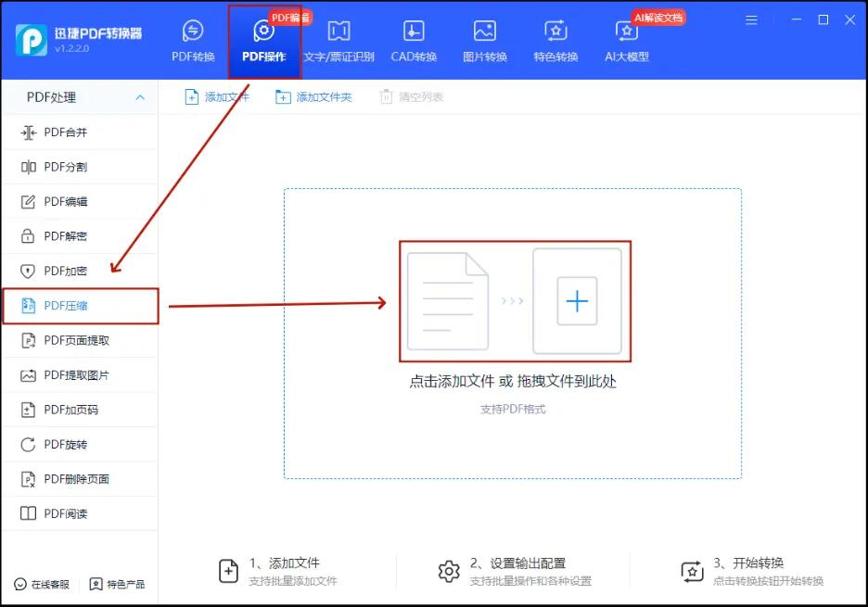Click step 1 添加文件 file-plus icon
Screen dimensions: 868x607
[x=229, y=572]
